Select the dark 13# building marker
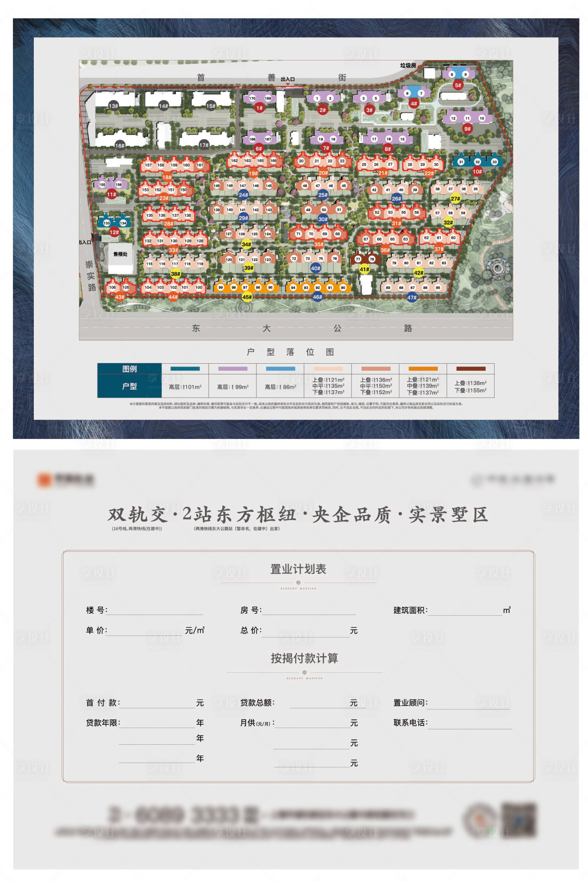Image resolution: width=588 pixels, height=882 pixels. [x=113, y=106]
